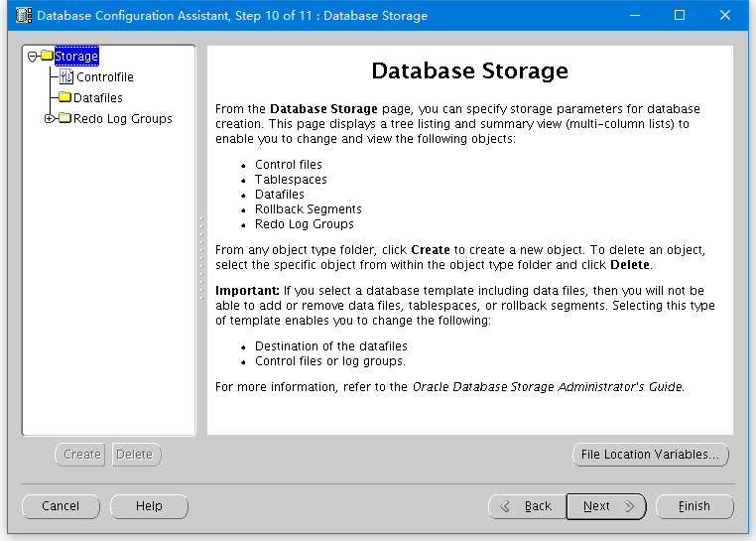Image resolution: width=756 pixels, height=541 pixels.
Task: Select Controlfile in the storage tree
Action: 104,76
